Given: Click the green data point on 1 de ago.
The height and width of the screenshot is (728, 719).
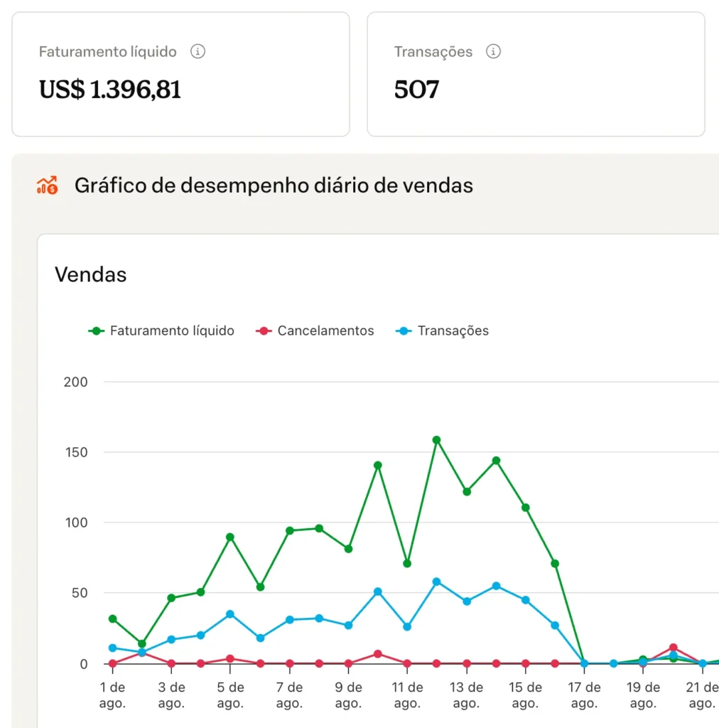Looking at the screenshot, I should (x=113, y=619).
